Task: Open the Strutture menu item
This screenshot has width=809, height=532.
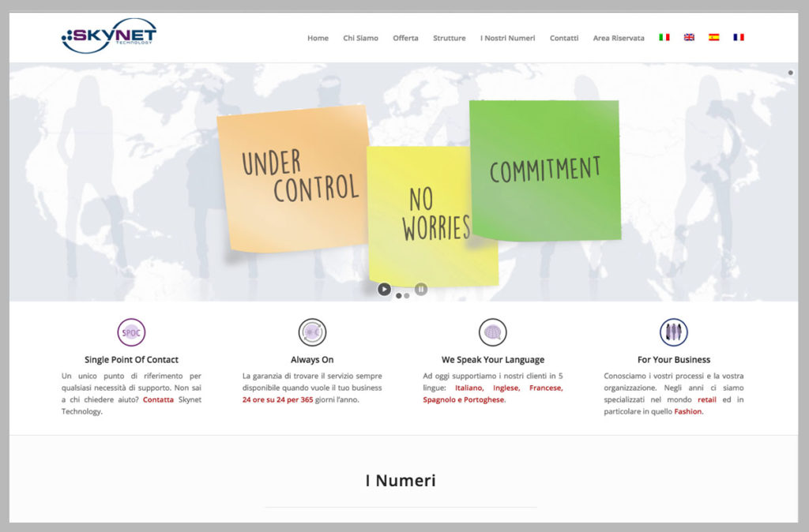Action: click(449, 38)
